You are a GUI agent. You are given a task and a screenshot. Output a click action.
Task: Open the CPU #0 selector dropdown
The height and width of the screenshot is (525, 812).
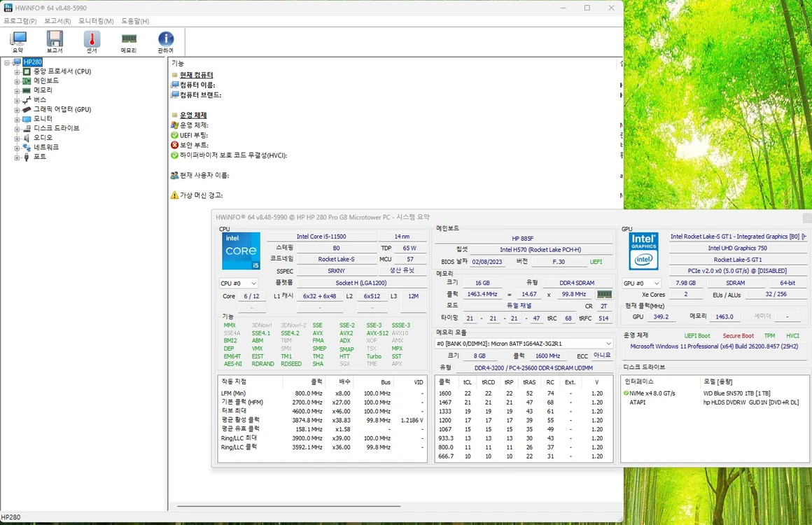point(239,283)
